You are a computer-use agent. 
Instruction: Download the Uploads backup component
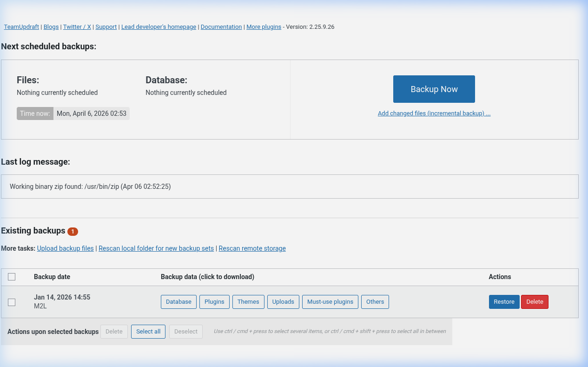(x=283, y=301)
